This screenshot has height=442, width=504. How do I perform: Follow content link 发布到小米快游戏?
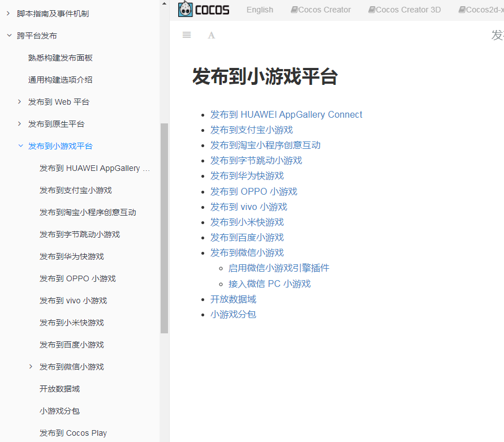(247, 222)
